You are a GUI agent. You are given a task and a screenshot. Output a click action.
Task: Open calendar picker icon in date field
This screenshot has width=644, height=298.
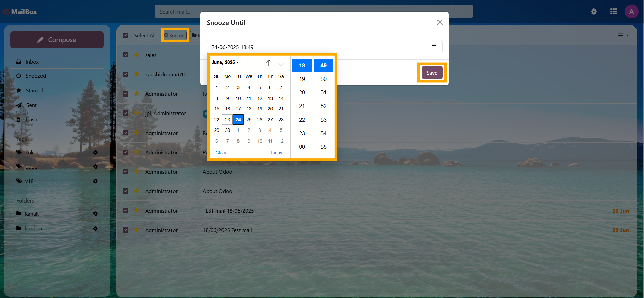point(434,47)
